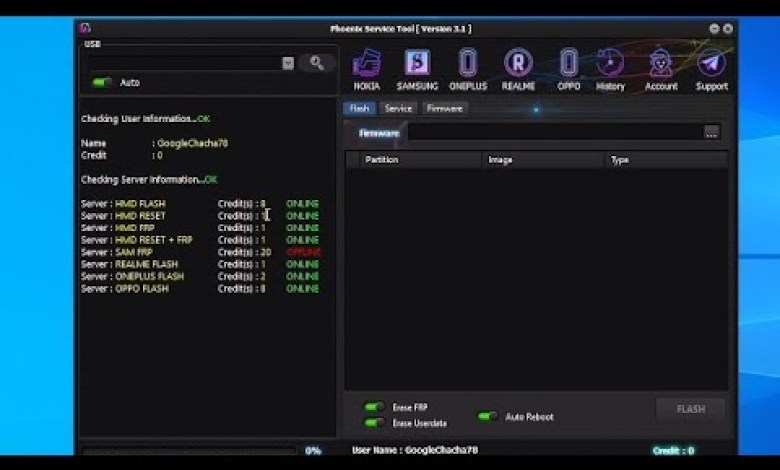Expand the USB port dropdown
780x470 pixels.
[288, 63]
